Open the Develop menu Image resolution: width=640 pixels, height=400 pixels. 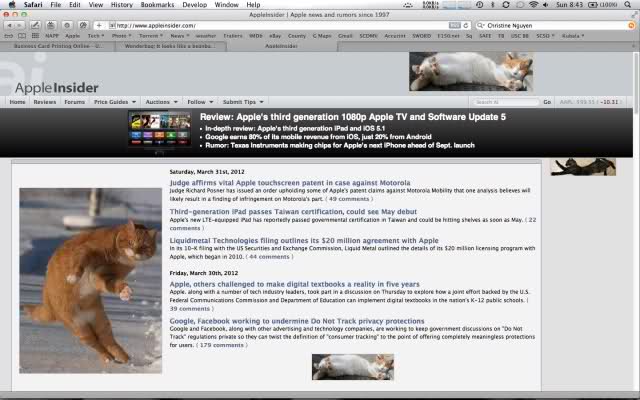pyautogui.click(x=194, y=5)
